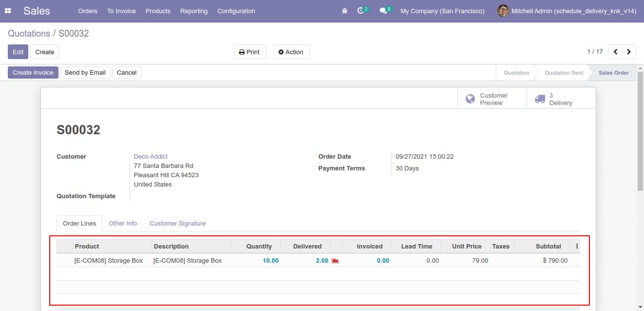Click the subtotal value $ 790.00
This screenshot has height=311, width=644.
[555, 261]
